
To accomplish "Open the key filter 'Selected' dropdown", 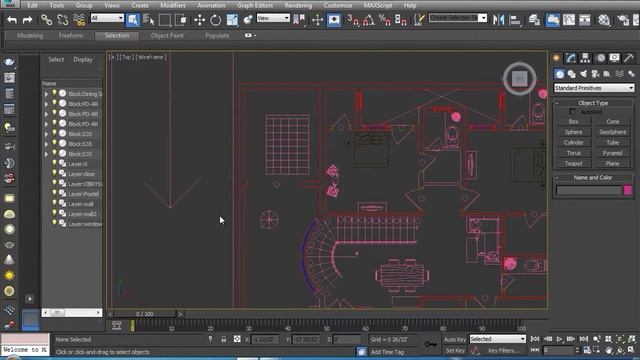I will (497, 339).
